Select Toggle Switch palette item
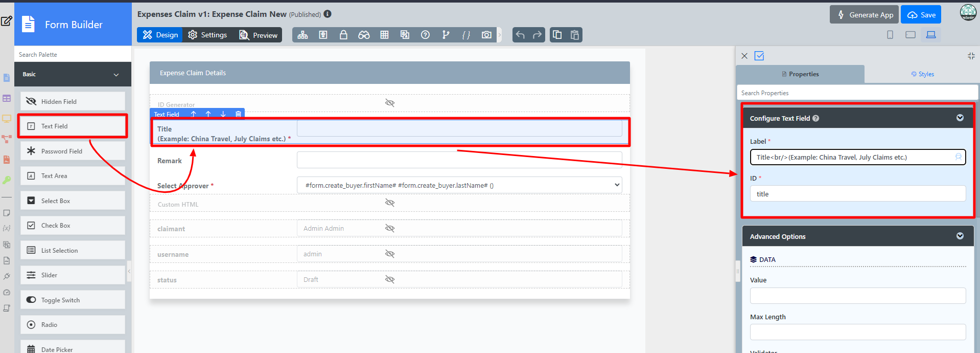Viewport: 980px width, 353px height. click(73, 300)
